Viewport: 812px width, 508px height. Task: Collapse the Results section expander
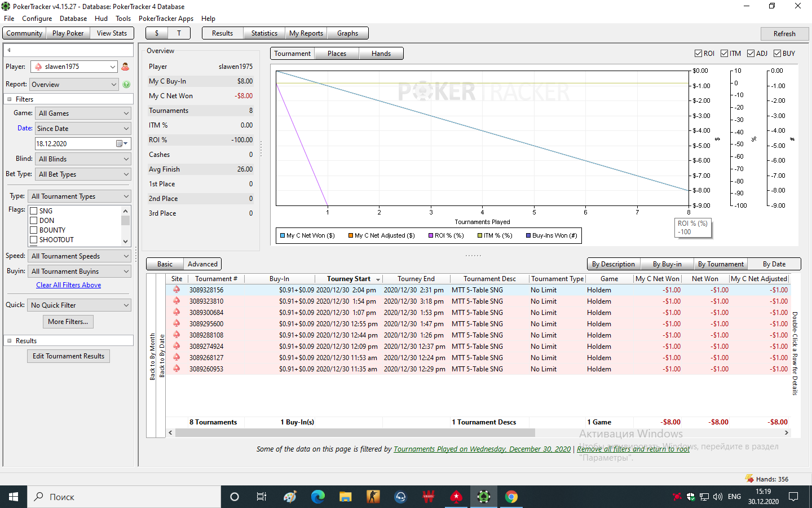[x=9, y=341]
